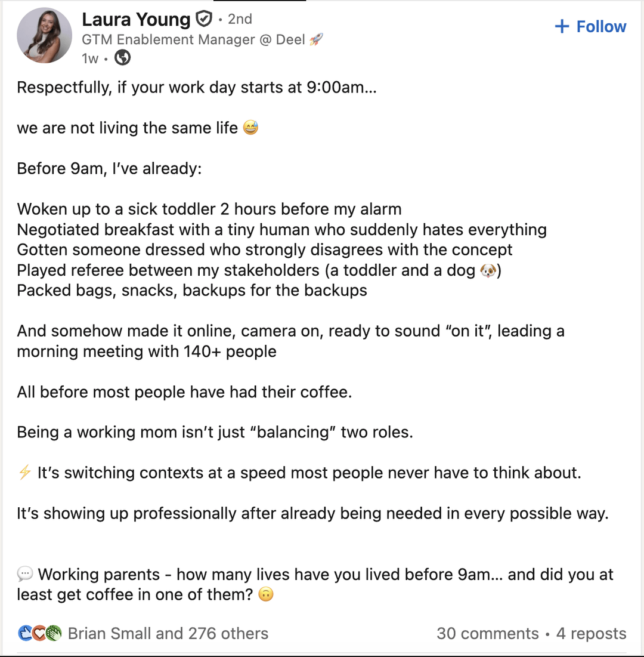View who reacted: Brian Small and 276 others
Image resolution: width=644 pixels, height=657 pixels.
(x=168, y=633)
